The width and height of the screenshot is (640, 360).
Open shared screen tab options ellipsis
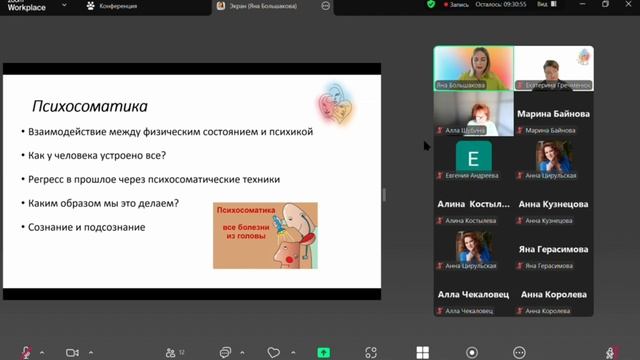pyautogui.click(x=325, y=6)
